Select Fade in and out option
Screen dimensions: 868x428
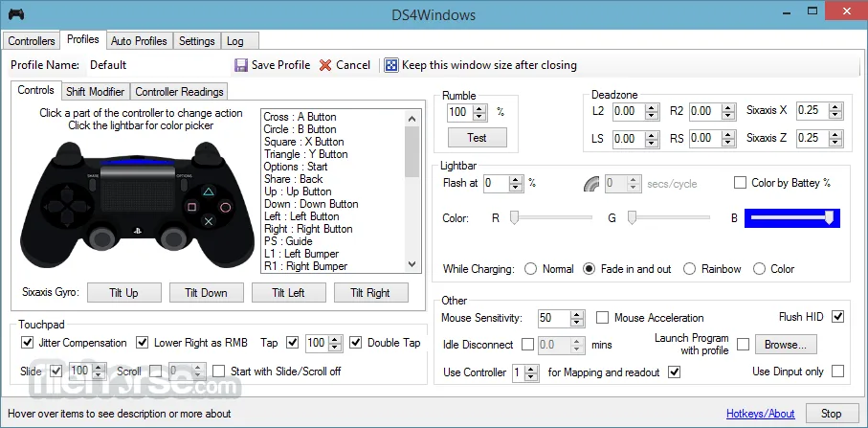(x=589, y=269)
